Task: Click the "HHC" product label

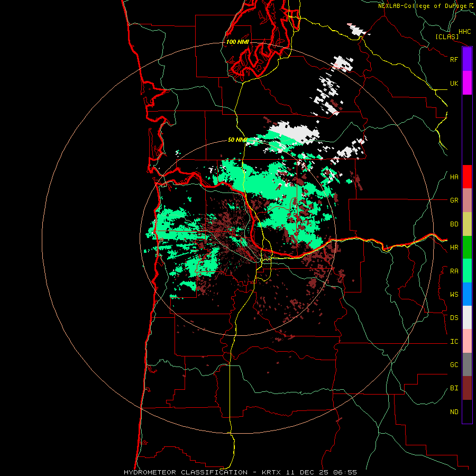Action: pos(464,32)
